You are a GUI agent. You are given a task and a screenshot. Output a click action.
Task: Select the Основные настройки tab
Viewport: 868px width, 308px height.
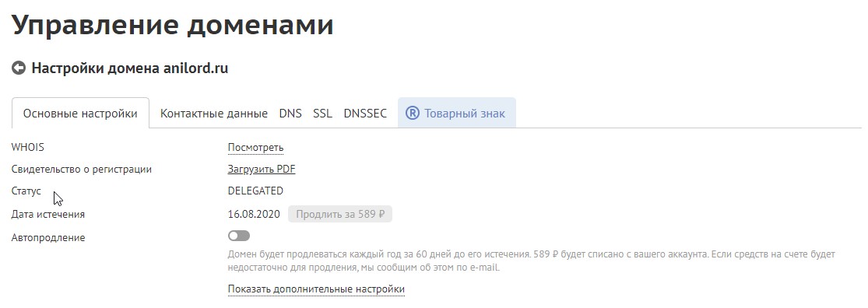pos(80,114)
